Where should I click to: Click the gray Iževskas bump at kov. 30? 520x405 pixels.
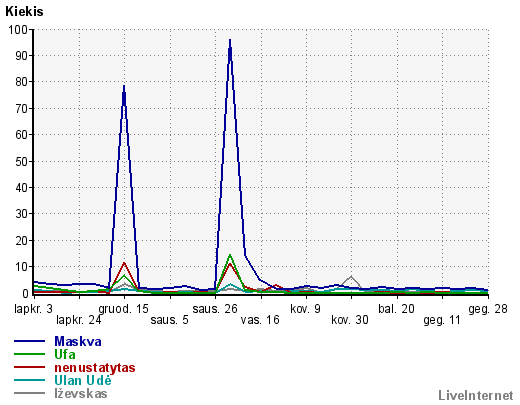(x=351, y=277)
